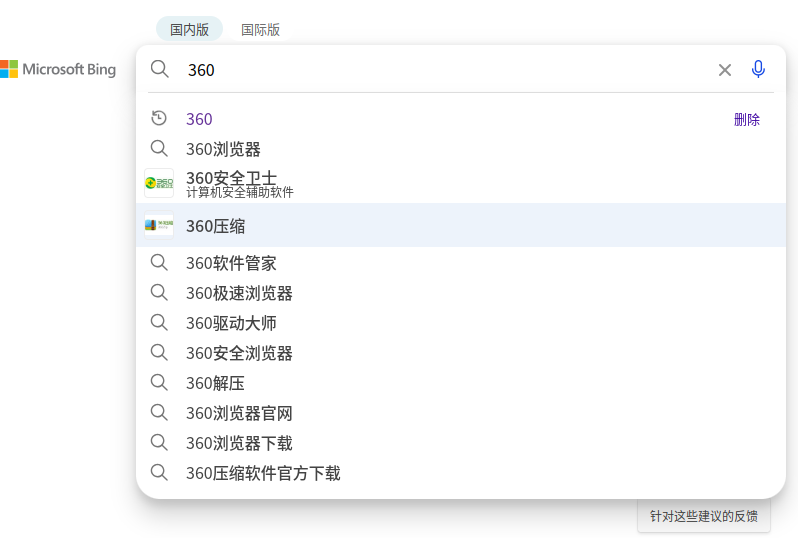Choose the suggestion 360浏览器下载
The width and height of the screenshot is (798, 538).
tap(461, 443)
